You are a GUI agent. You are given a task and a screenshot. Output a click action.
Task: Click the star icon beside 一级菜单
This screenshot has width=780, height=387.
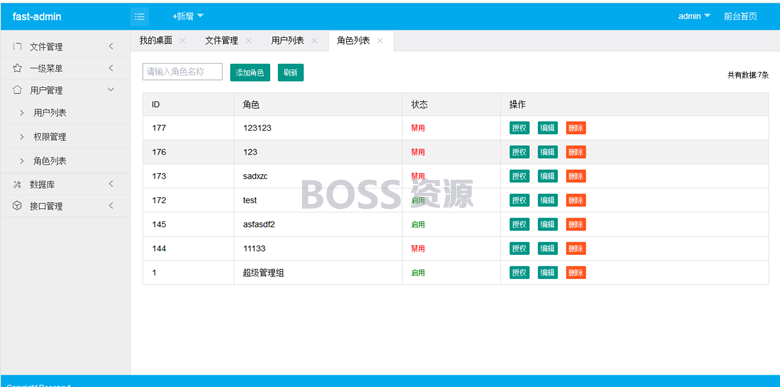pyautogui.click(x=17, y=68)
